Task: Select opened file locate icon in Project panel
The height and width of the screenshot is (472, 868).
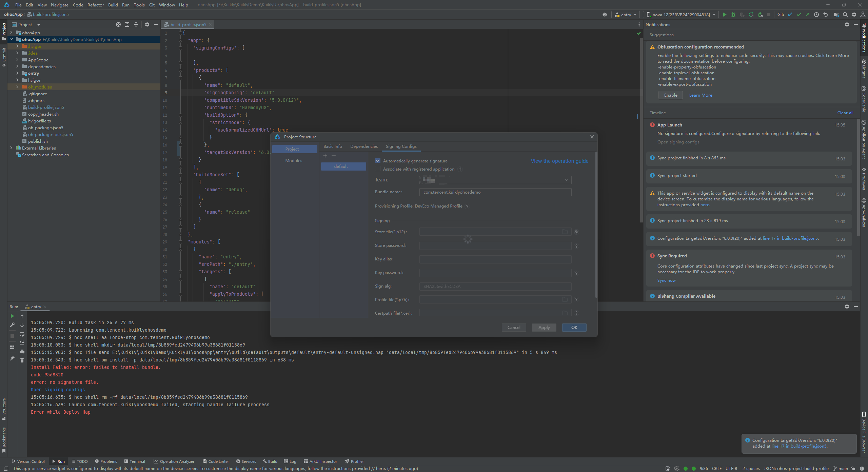Action: pos(118,24)
